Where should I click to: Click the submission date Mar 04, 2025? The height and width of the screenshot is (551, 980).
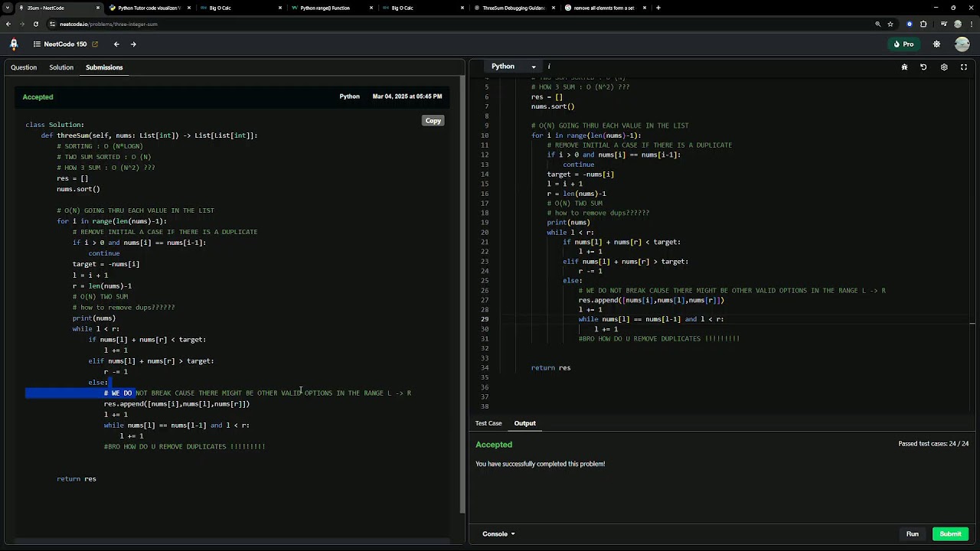pos(407,96)
